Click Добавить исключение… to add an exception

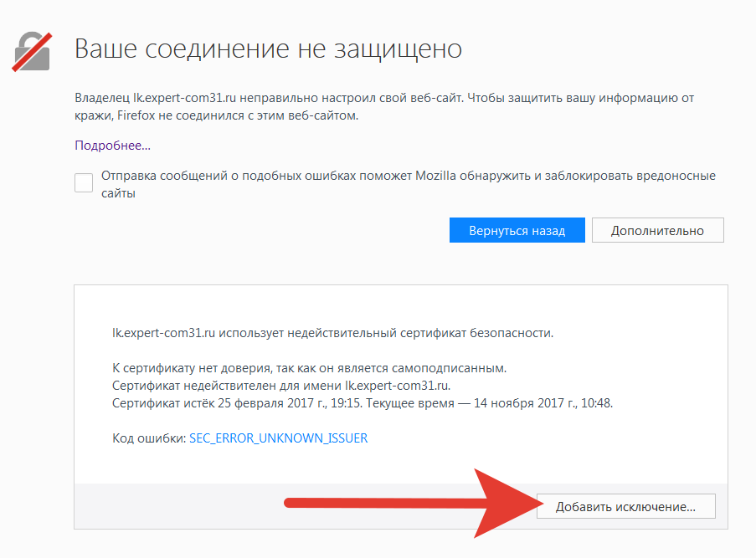click(626, 505)
